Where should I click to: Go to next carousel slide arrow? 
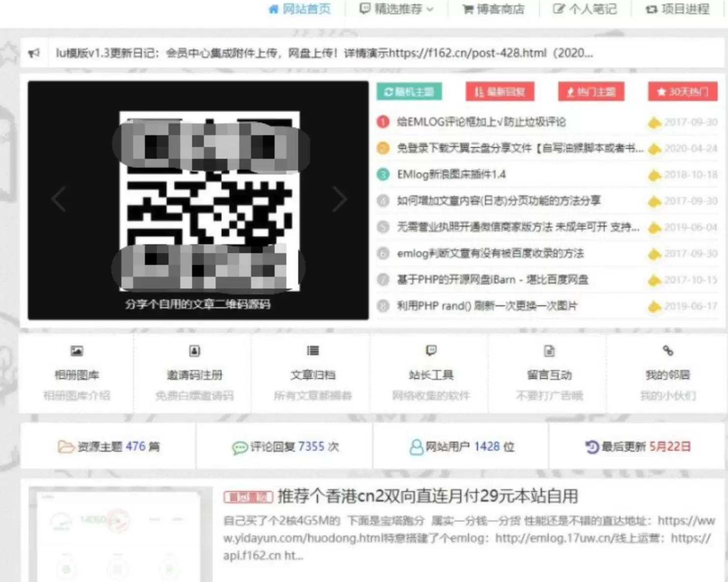click(x=339, y=199)
